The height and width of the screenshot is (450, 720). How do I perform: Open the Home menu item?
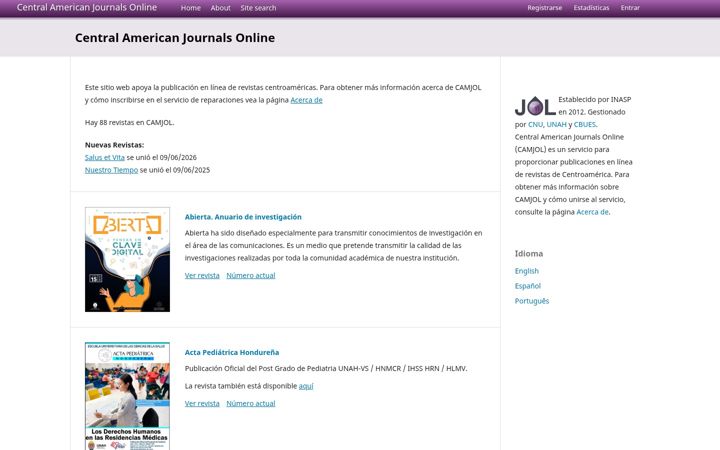tap(191, 8)
